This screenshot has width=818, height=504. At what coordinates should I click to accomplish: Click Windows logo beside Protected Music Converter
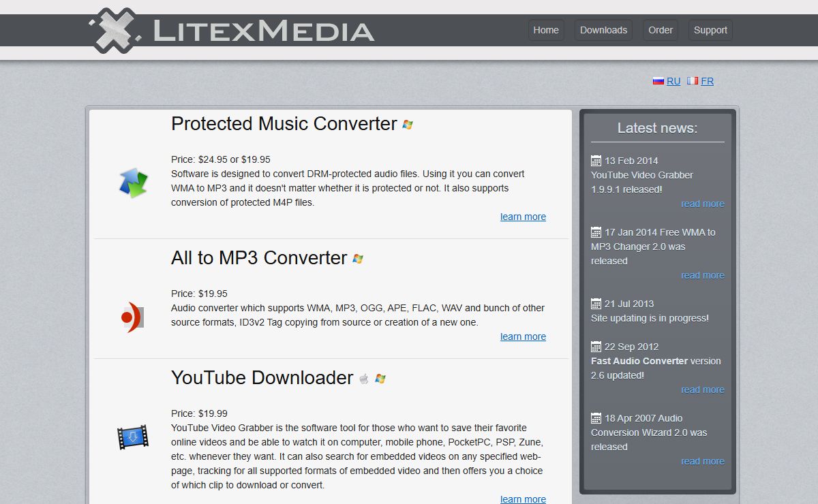[408, 125]
